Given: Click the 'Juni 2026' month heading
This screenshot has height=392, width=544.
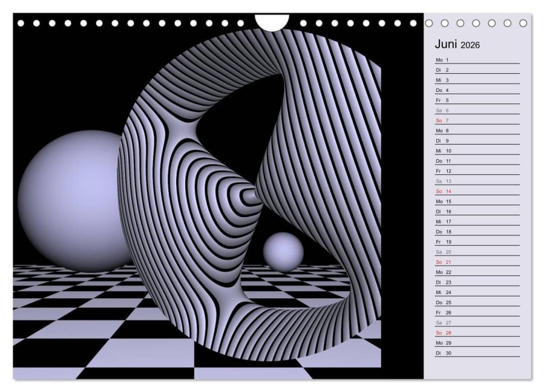Looking at the screenshot, I should click(457, 44).
